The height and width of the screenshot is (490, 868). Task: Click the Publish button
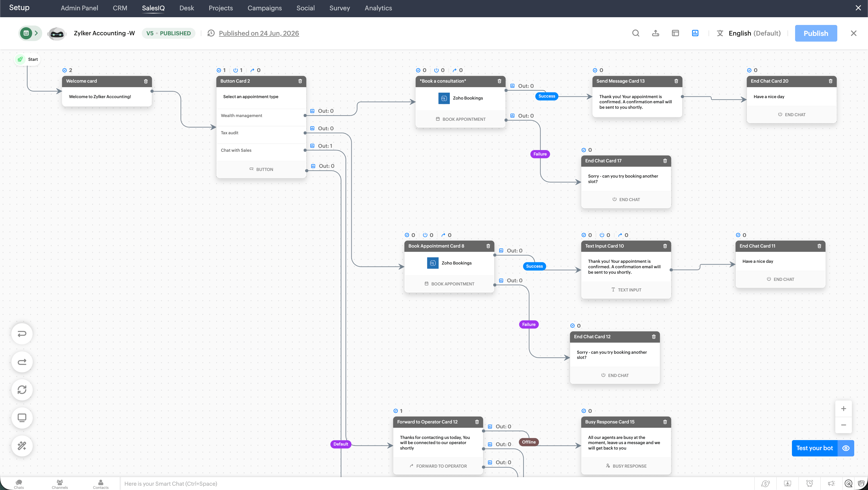pyautogui.click(x=816, y=33)
